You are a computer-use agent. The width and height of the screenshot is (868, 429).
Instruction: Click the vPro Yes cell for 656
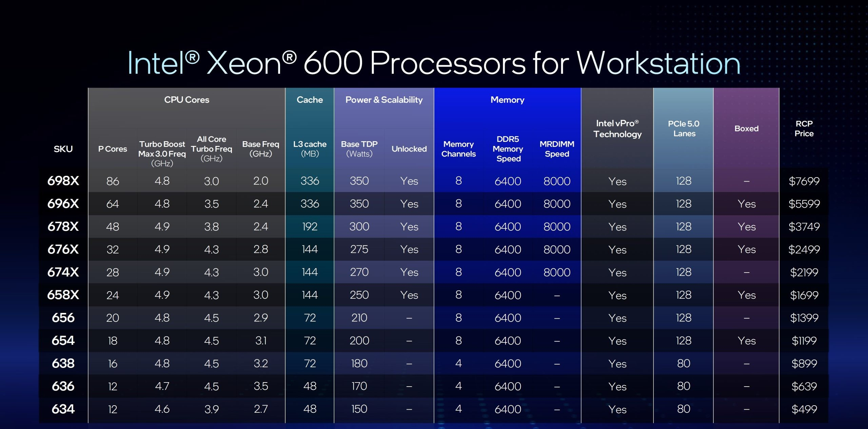point(617,318)
